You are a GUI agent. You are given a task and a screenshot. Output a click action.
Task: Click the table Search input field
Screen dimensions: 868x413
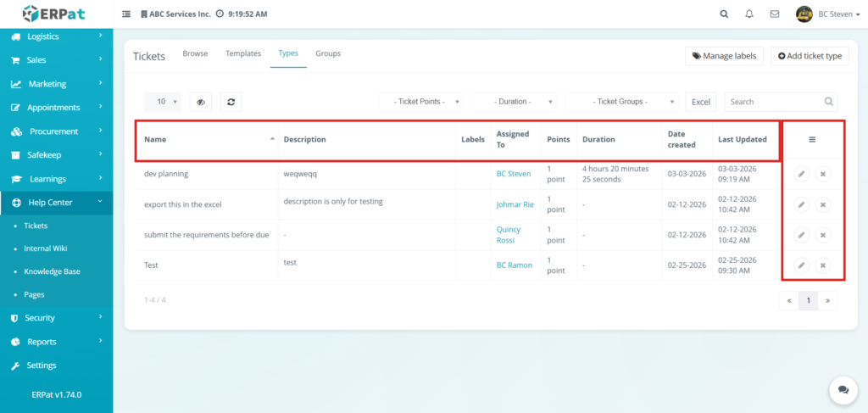click(775, 102)
